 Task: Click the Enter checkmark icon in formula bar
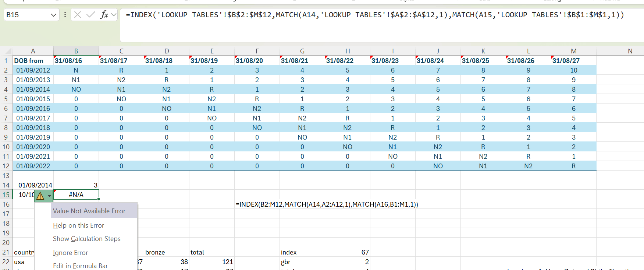click(90, 15)
